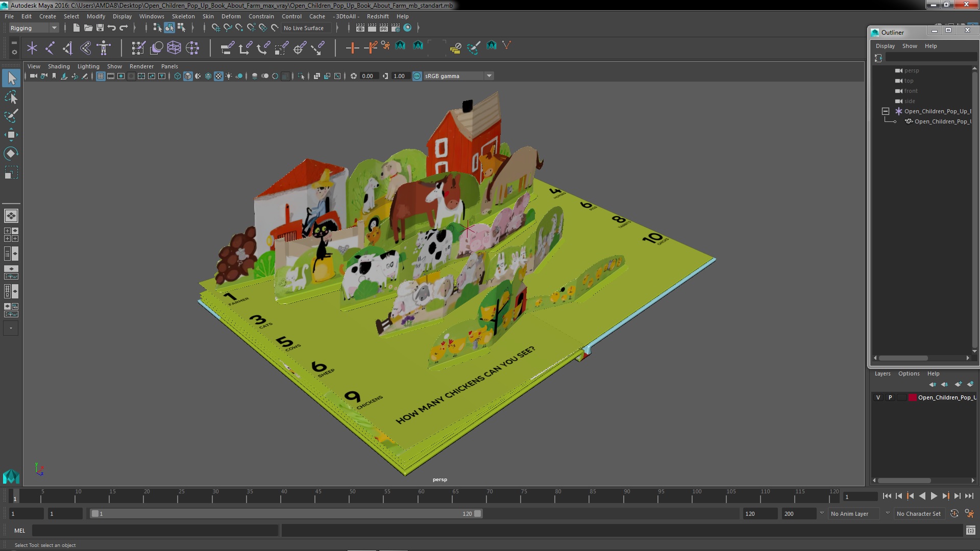This screenshot has height=551, width=980.
Task: Open Layer editor Options menu
Action: 909,373
